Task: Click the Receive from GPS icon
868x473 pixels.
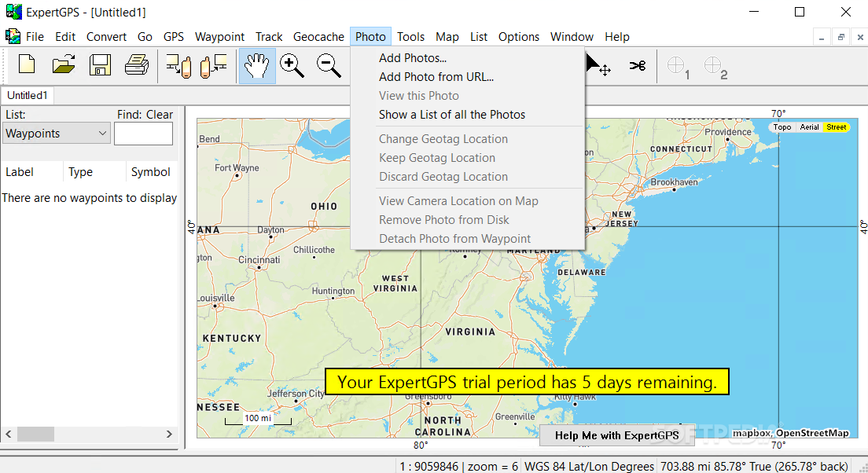Action: coord(178,66)
